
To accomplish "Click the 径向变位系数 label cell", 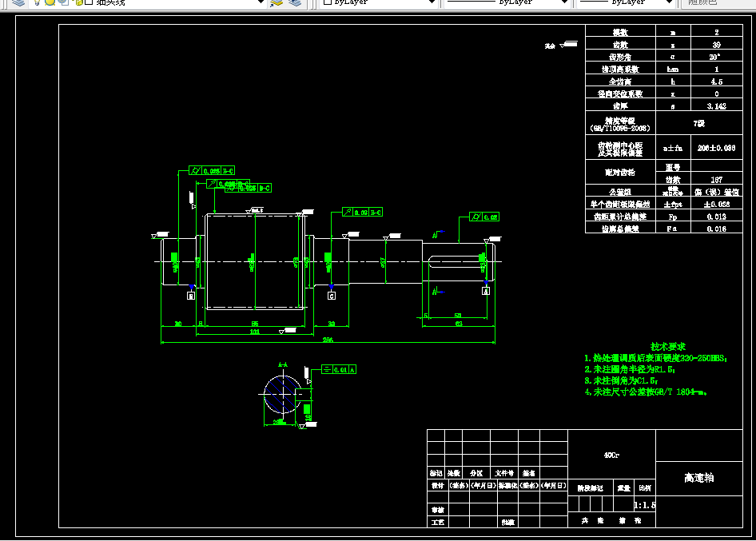I will pos(620,93).
